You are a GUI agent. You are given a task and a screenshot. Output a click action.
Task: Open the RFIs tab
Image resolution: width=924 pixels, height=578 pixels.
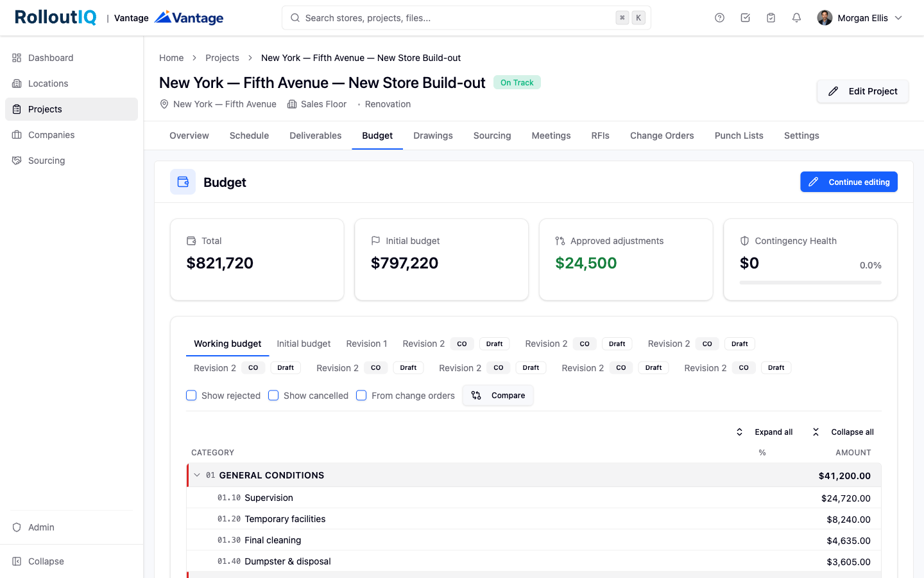(x=601, y=136)
